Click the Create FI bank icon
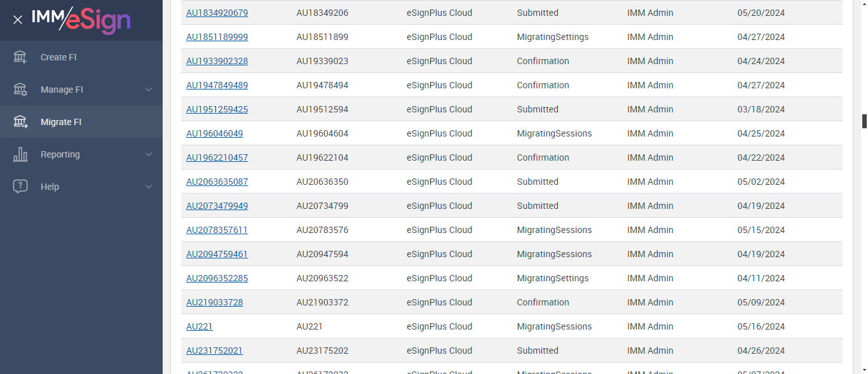868x374 pixels. (20, 57)
